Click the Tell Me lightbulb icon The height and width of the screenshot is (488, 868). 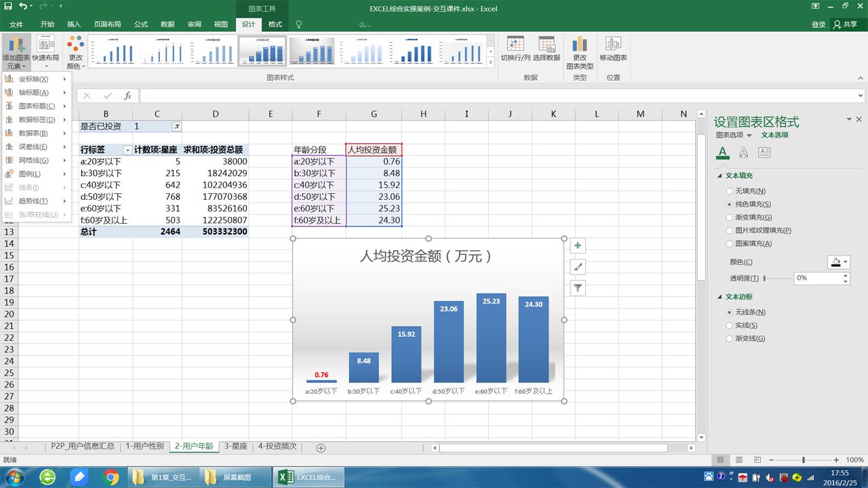point(298,24)
